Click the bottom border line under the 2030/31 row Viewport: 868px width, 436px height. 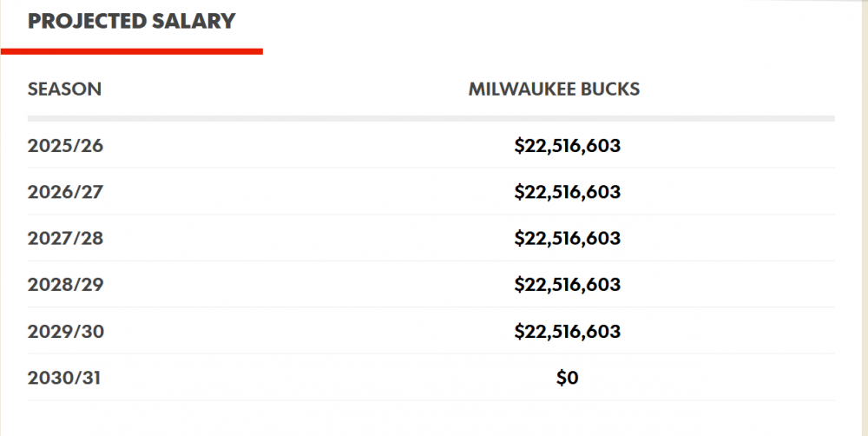click(x=431, y=400)
